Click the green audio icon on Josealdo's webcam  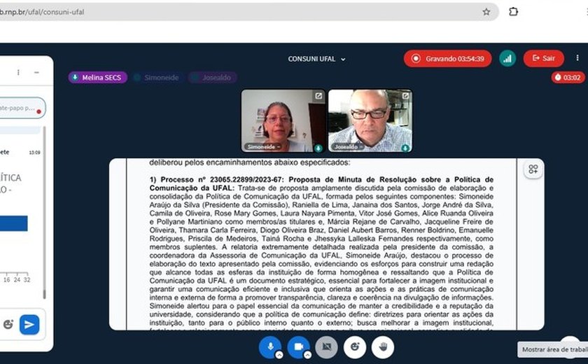405,148
